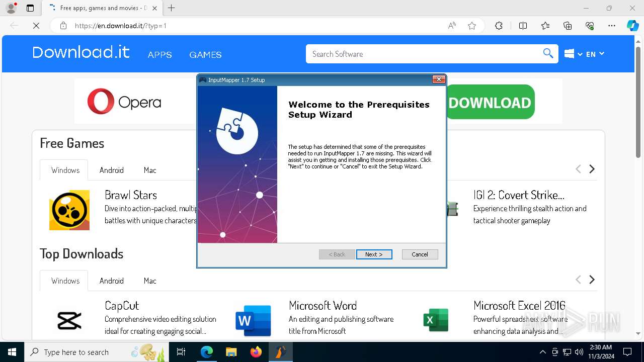Show hidden system tray icons

(x=542, y=352)
